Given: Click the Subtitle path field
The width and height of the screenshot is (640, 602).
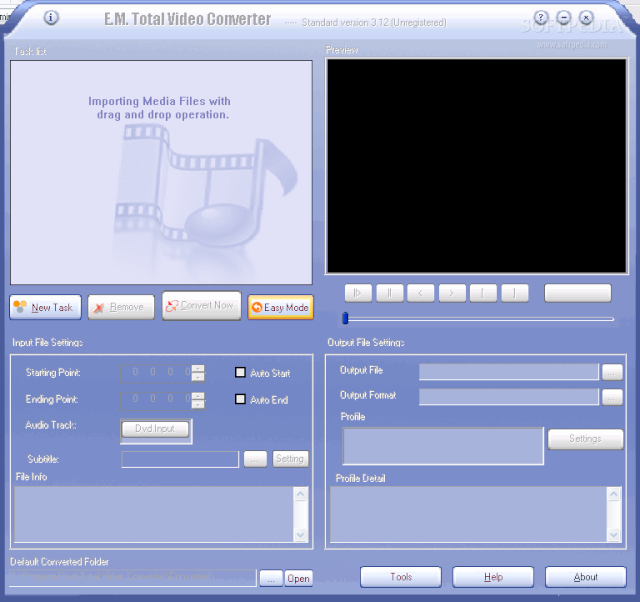Looking at the screenshot, I should point(180,459).
